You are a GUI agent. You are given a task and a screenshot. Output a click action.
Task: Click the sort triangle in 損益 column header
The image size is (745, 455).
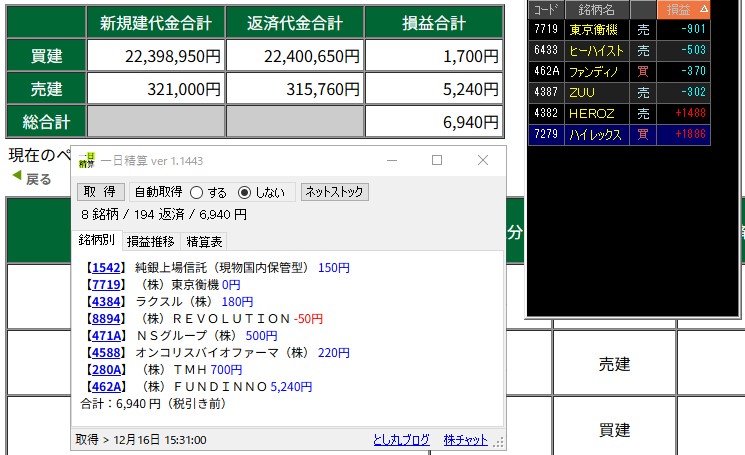tap(703, 9)
